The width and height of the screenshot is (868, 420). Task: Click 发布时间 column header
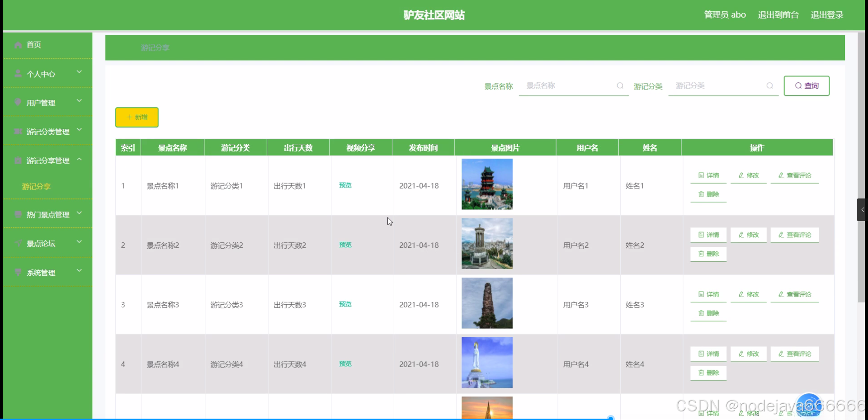click(424, 148)
